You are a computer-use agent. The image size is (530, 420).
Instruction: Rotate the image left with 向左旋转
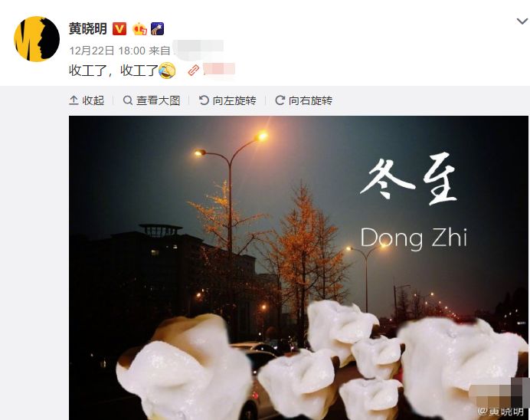pyautogui.click(x=227, y=100)
